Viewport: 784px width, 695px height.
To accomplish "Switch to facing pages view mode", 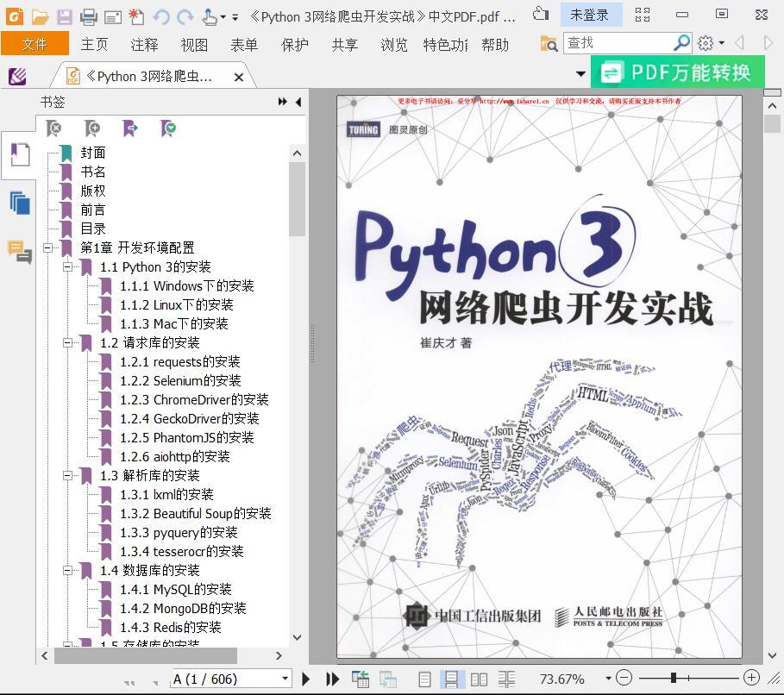I will tap(479, 679).
